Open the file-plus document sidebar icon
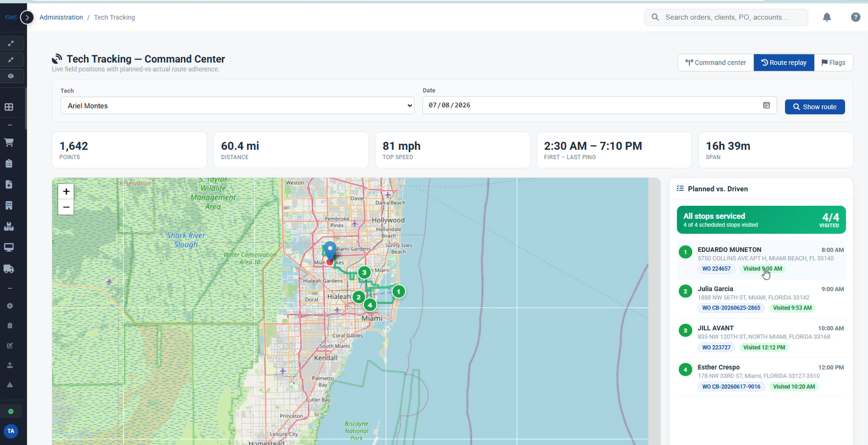 pyautogui.click(x=9, y=184)
